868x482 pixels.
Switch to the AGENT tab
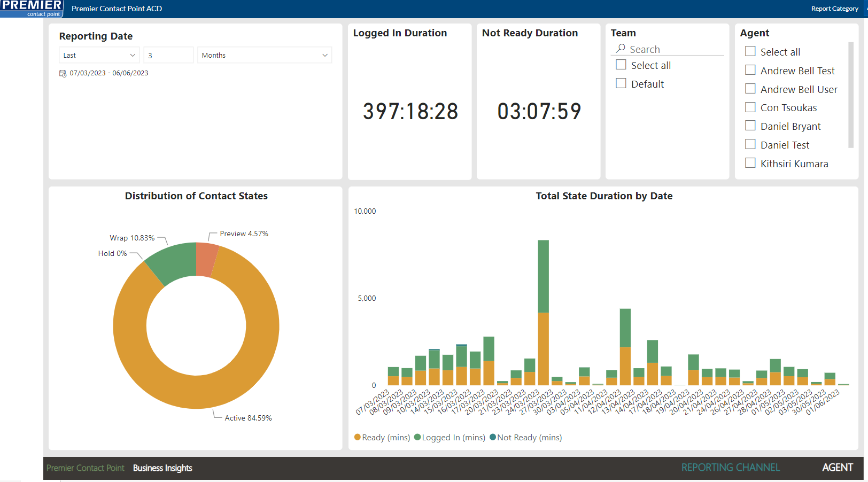tap(837, 468)
